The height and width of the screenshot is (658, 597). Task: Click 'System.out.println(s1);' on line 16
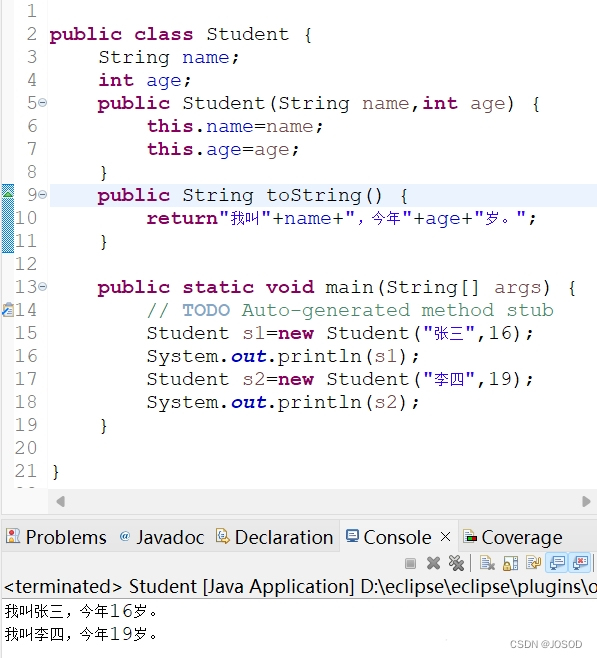coord(283,357)
